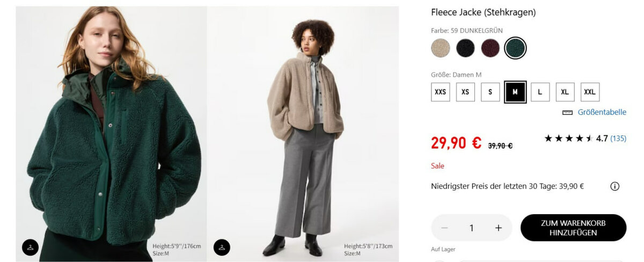The height and width of the screenshot is (262, 644).
Task: Click the ruler icon beside Größentabelle
Action: [x=567, y=113]
